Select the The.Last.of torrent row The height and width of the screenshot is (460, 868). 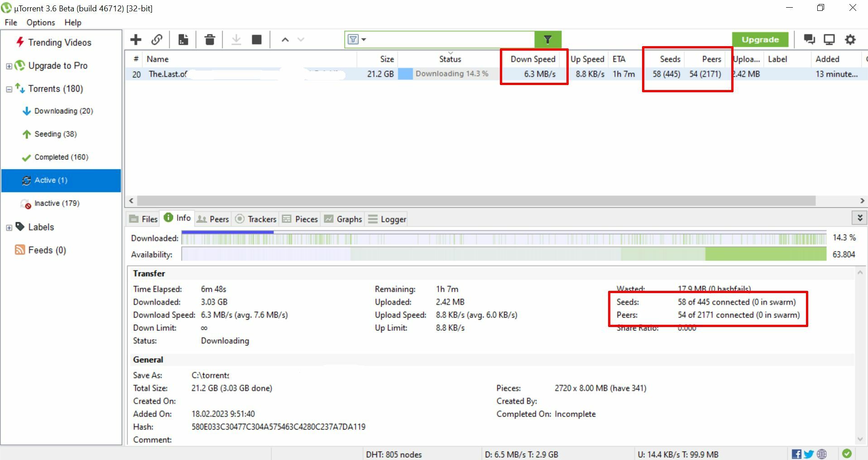496,74
